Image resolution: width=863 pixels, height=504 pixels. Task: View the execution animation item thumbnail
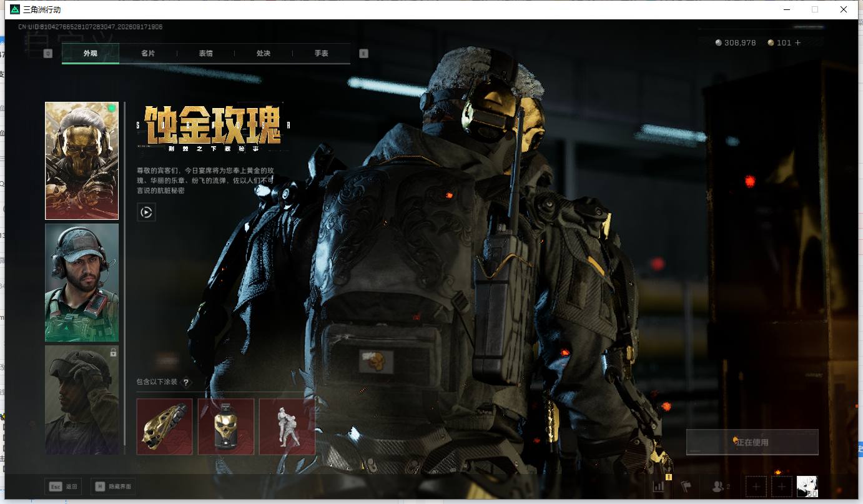(x=287, y=427)
